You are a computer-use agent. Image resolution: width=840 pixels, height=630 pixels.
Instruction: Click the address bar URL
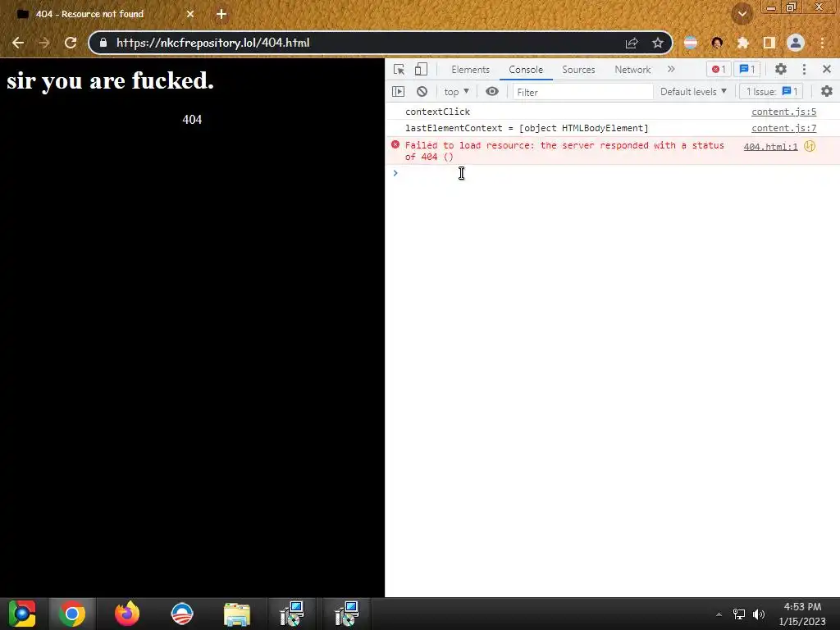pyautogui.click(x=212, y=43)
